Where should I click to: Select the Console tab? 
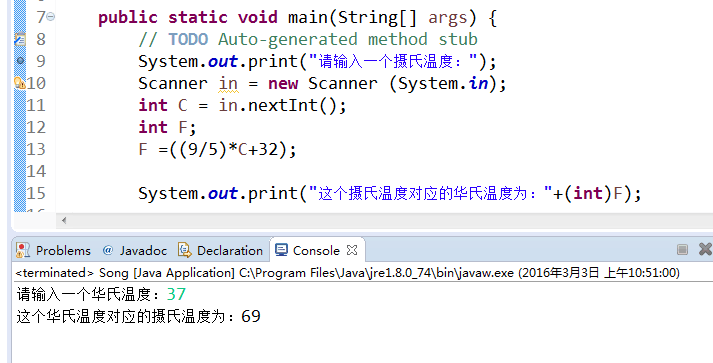point(316,250)
